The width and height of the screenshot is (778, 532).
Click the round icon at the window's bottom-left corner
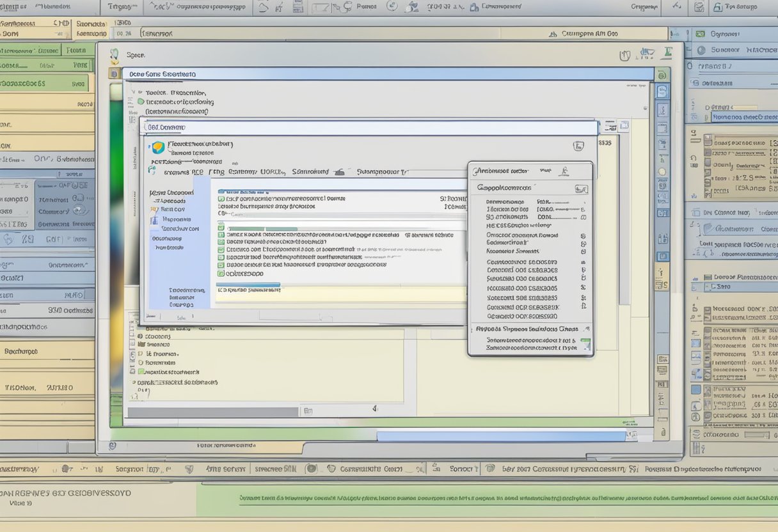point(113,445)
